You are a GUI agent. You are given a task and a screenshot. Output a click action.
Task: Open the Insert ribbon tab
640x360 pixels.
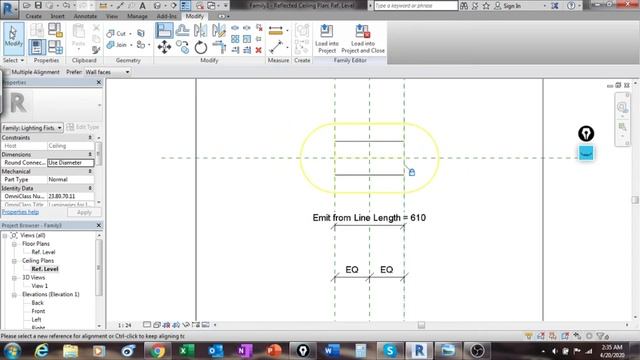[58, 16]
